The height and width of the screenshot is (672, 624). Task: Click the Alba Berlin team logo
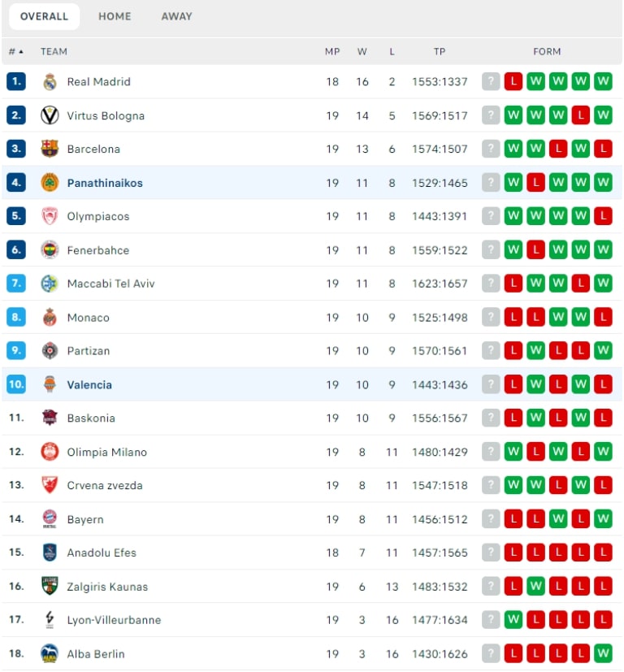pos(50,653)
